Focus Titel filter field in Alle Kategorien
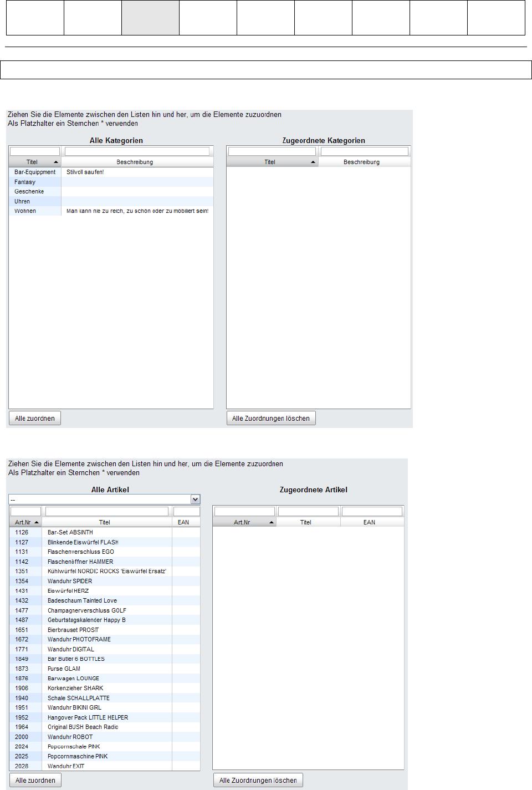532x790 pixels. click(35, 151)
